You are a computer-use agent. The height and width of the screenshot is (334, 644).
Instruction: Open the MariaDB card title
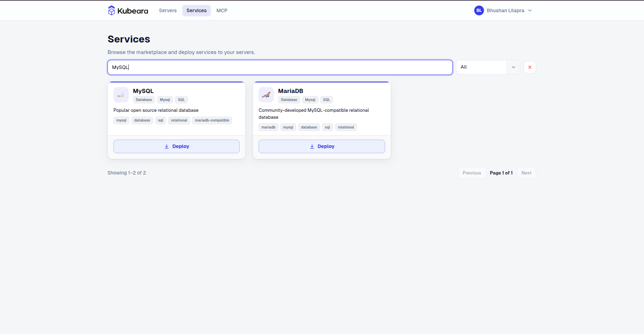291,91
